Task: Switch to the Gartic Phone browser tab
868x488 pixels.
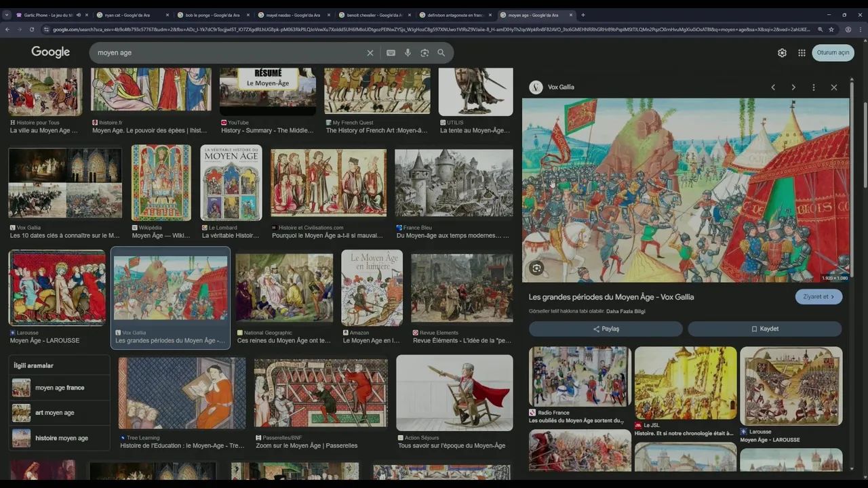Action: click(x=49, y=15)
